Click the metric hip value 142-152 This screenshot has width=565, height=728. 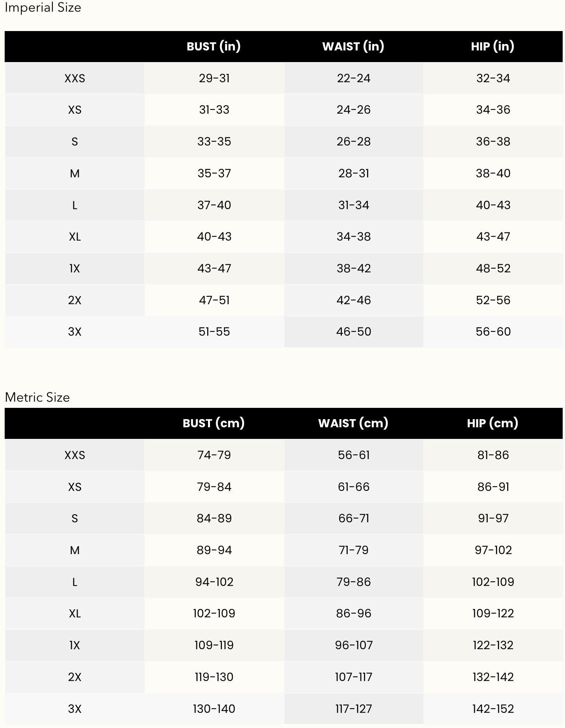(493, 709)
